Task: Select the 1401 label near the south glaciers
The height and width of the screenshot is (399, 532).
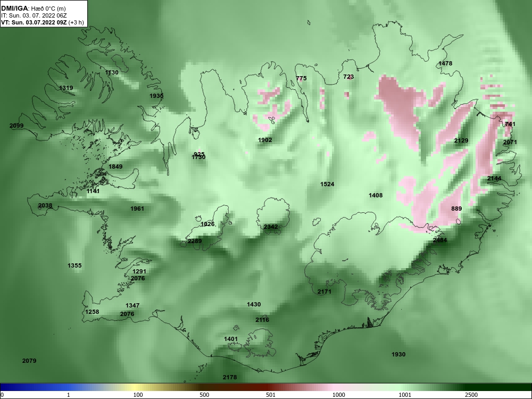Action: pos(231,339)
